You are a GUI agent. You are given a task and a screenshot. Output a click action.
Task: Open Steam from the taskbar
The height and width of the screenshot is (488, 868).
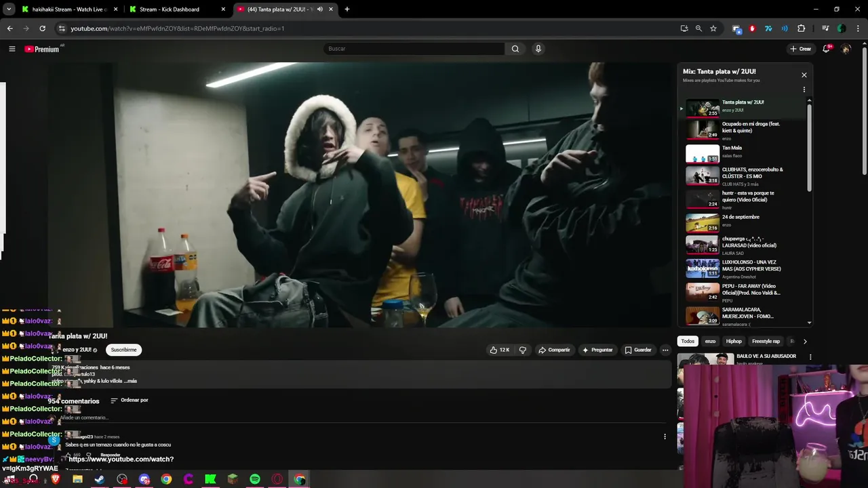(100, 479)
